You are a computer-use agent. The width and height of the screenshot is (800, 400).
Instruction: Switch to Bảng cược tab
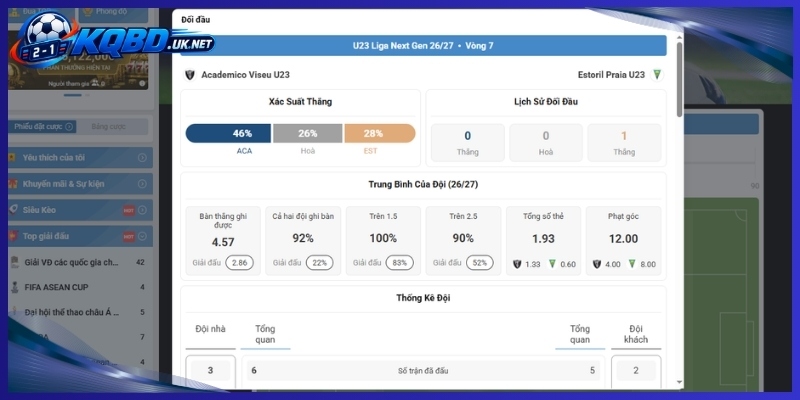[x=109, y=127]
